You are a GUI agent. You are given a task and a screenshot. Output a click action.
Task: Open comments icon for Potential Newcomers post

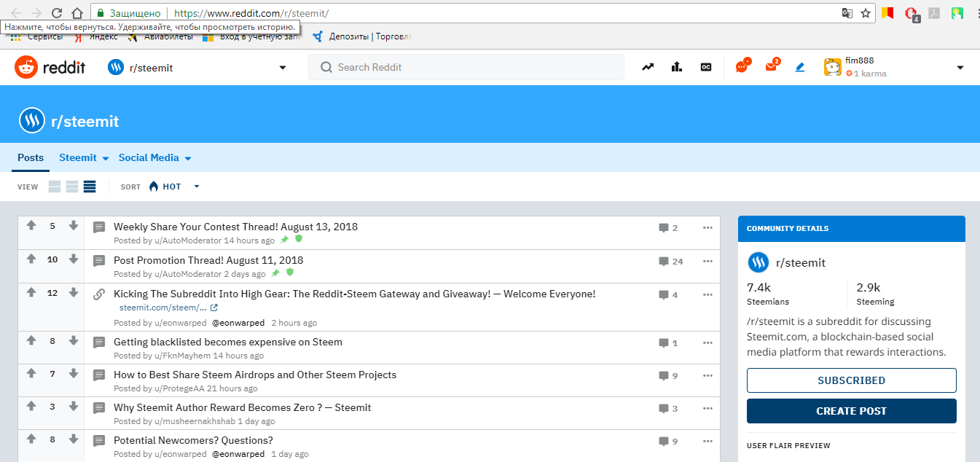(663, 442)
